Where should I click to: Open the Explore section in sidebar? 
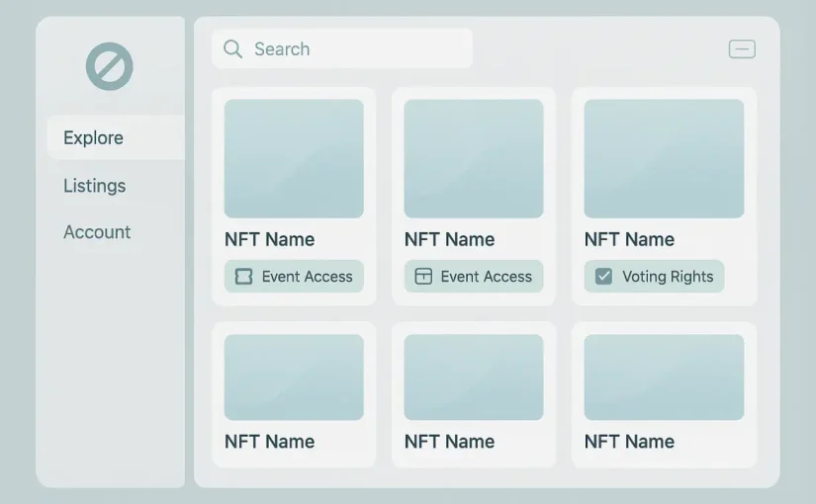94,138
